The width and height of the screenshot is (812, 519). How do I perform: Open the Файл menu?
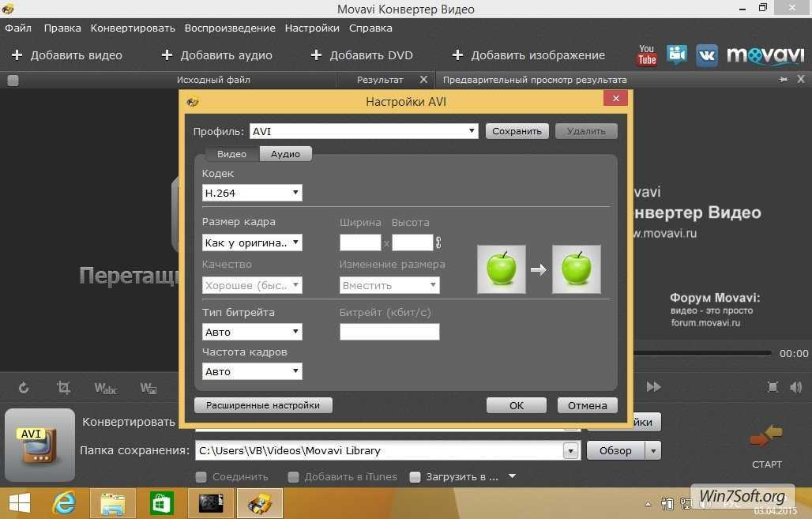point(18,28)
